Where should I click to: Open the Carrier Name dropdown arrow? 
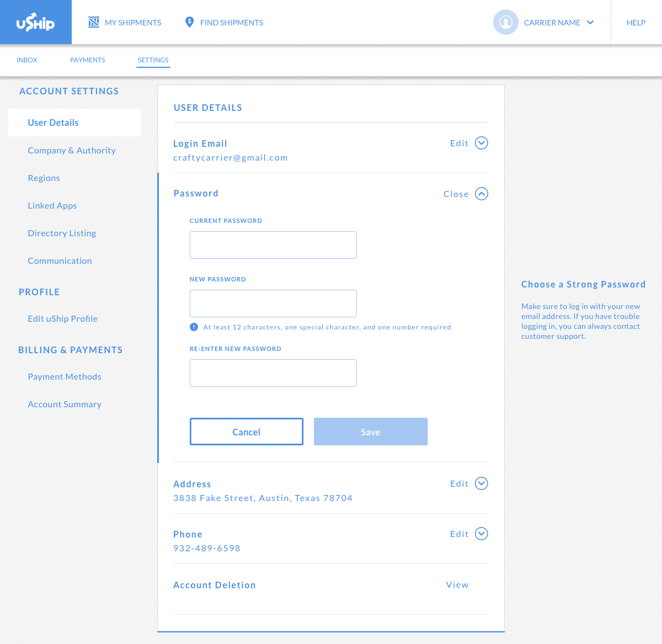(590, 23)
